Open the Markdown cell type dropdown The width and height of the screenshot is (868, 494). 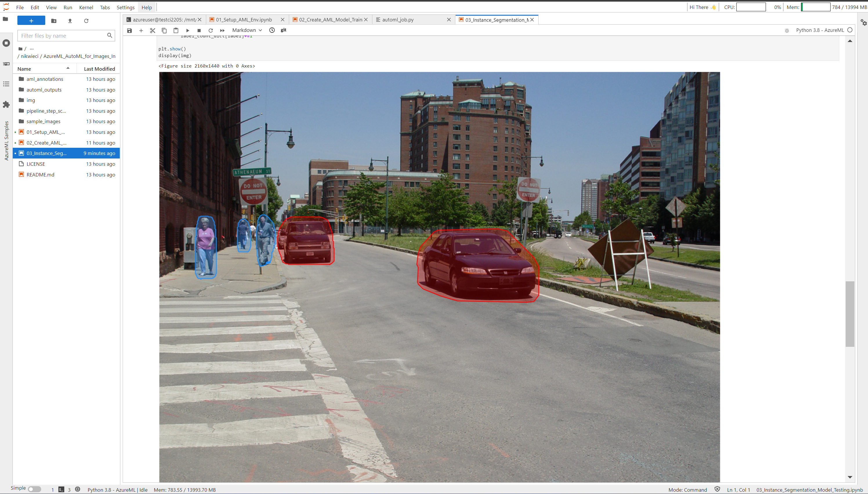click(x=247, y=30)
